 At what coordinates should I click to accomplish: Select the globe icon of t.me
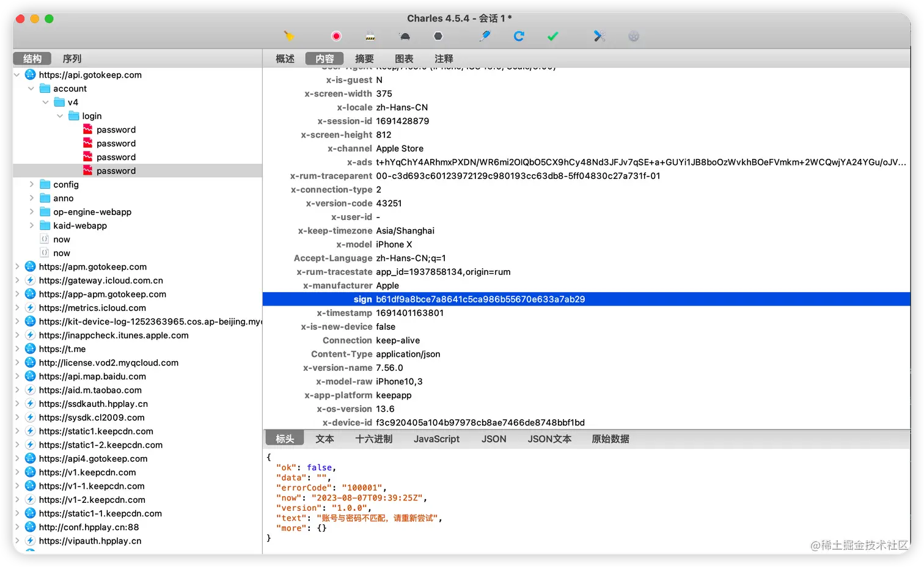coord(30,349)
